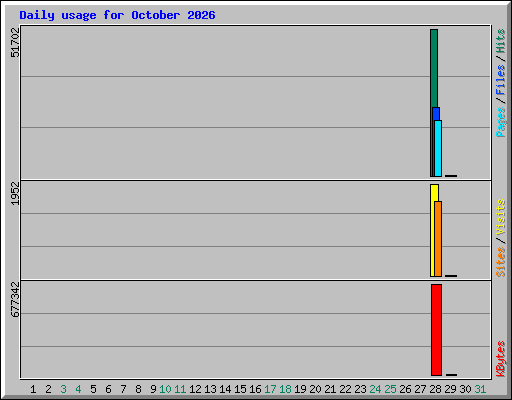
Task: Click day 16 on the x-axis
Action: click(x=255, y=389)
